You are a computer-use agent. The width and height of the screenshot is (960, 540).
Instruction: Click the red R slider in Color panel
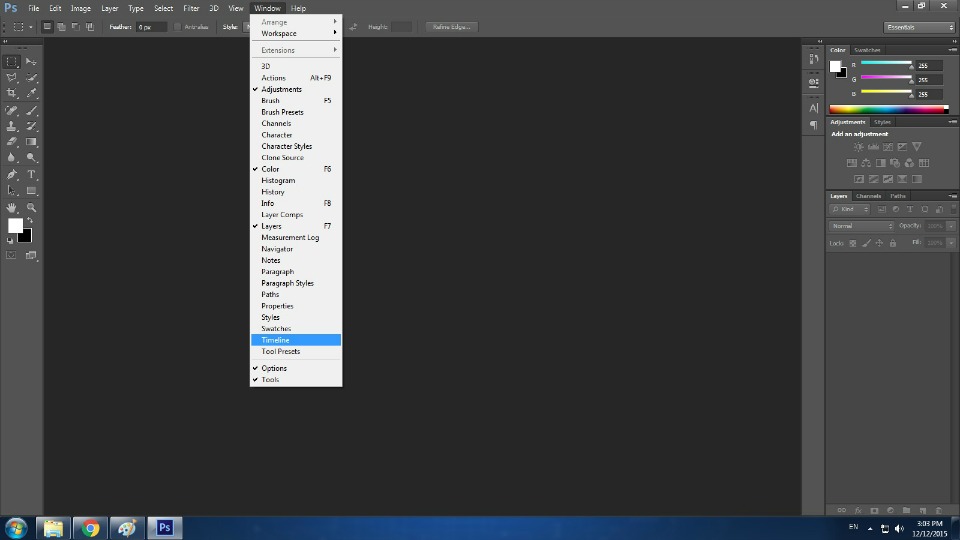886,64
